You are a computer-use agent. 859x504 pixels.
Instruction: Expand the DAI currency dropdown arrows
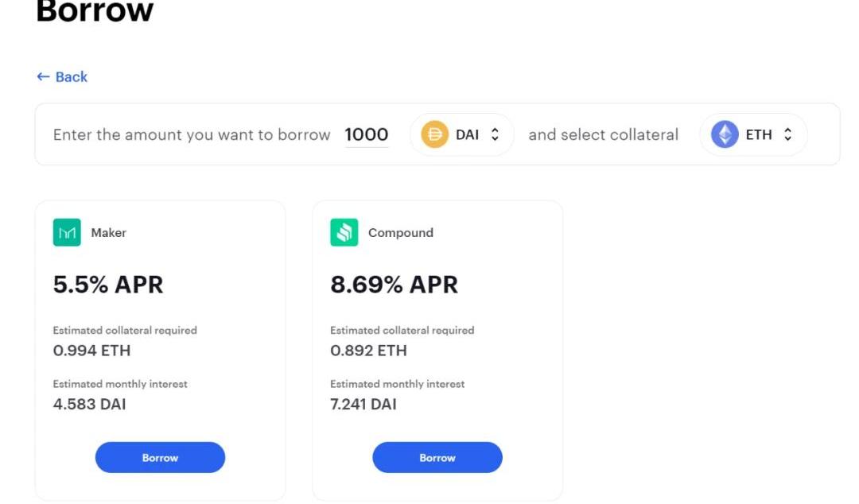(x=495, y=134)
